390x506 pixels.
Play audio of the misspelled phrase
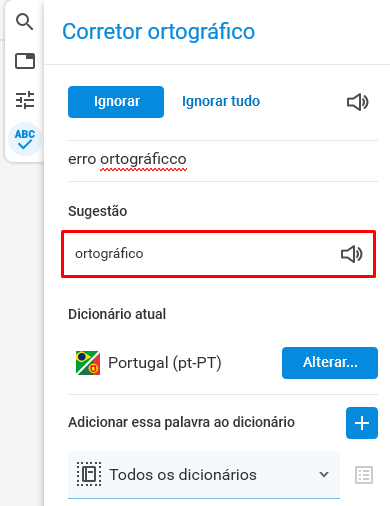coord(358,102)
